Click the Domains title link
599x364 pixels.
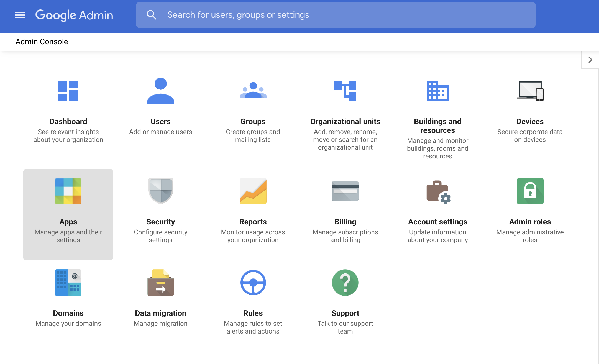[x=68, y=313]
